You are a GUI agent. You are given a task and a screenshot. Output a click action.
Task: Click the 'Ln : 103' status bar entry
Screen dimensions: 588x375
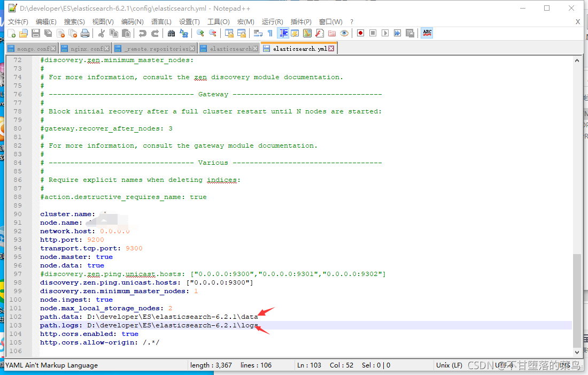(309, 365)
